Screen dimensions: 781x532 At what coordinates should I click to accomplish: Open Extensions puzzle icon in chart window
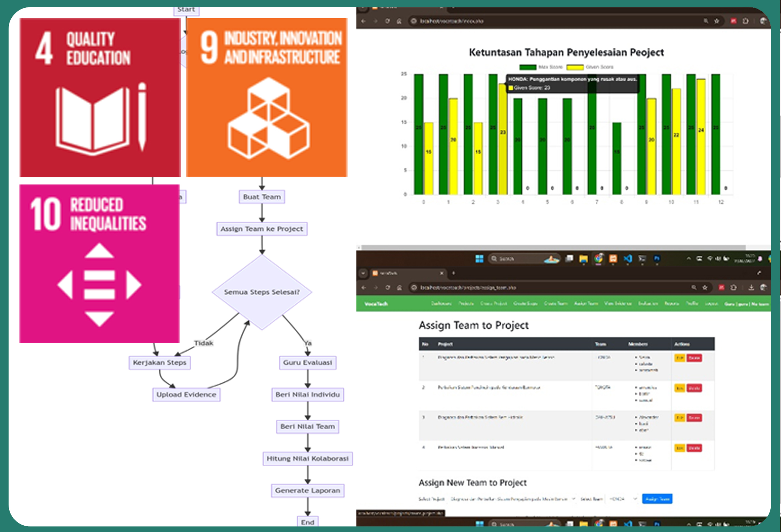click(x=745, y=21)
